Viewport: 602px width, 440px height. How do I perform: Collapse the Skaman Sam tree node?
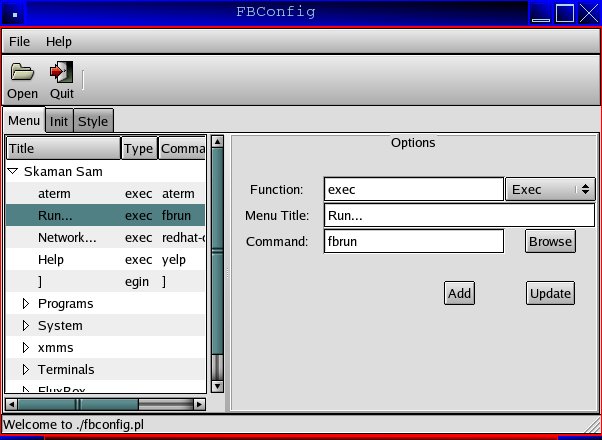point(13,171)
